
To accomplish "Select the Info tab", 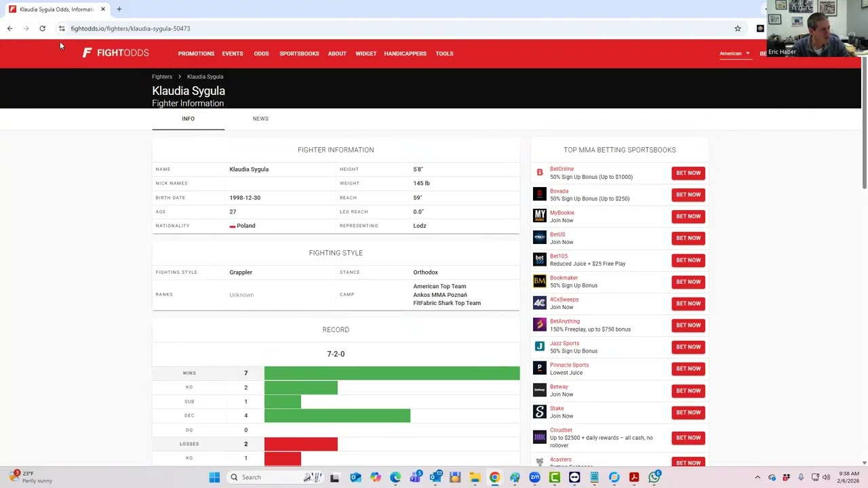I will pyautogui.click(x=188, y=119).
